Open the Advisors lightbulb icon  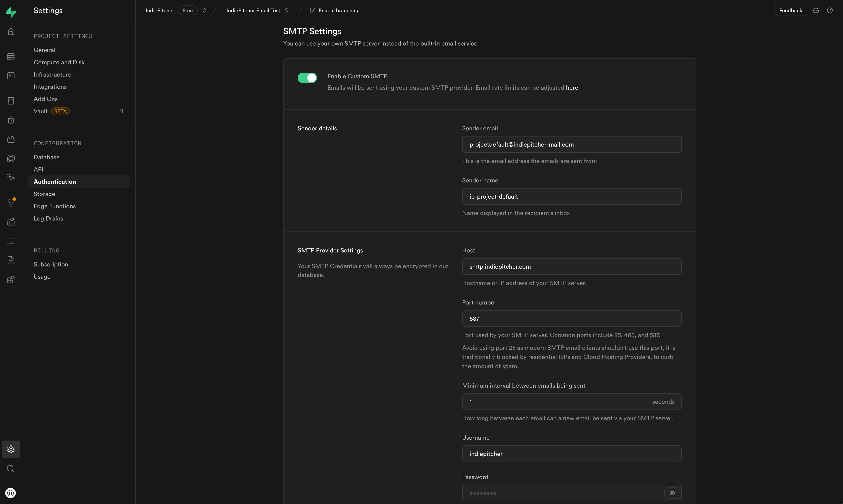[x=11, y=203]
